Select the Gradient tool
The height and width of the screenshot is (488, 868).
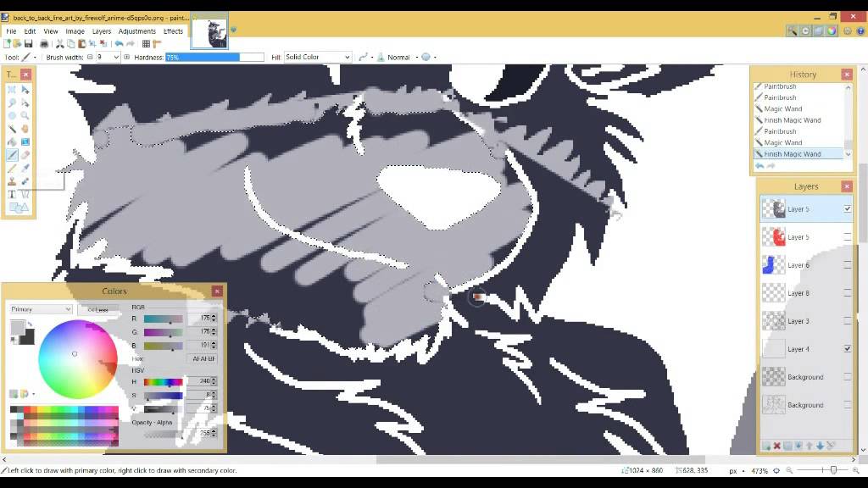pos(25,142)
